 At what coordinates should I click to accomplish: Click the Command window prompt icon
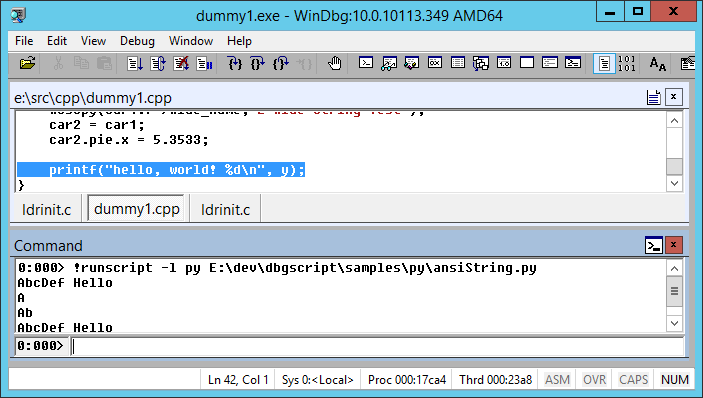click(x=654, y=245)
